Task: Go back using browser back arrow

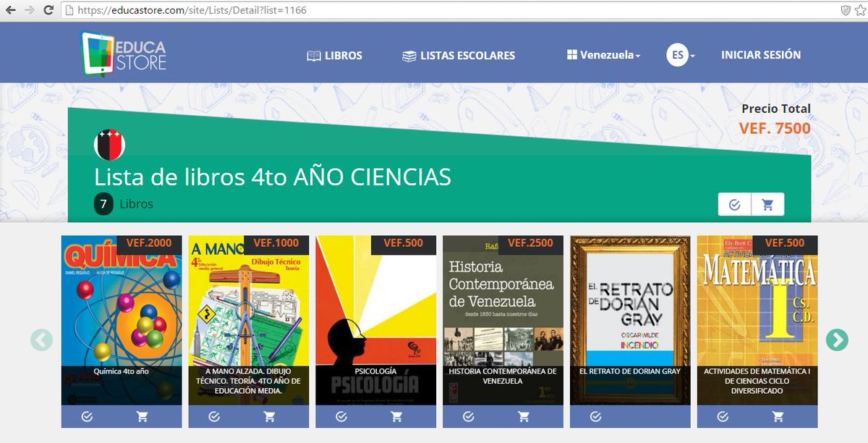Action: [11, 11]
